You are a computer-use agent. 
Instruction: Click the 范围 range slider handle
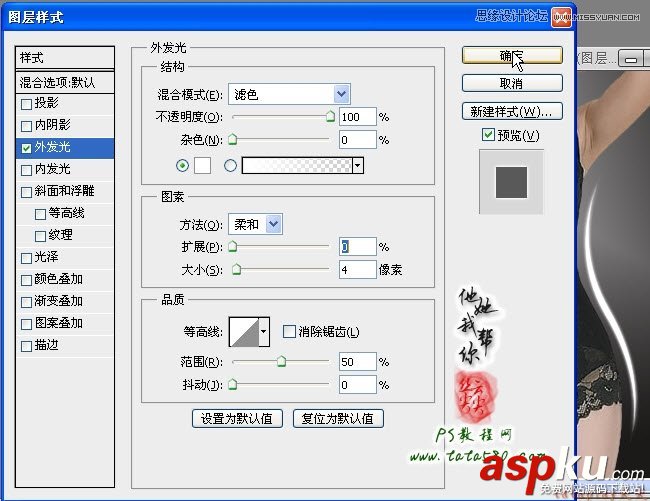coord(281,361)
